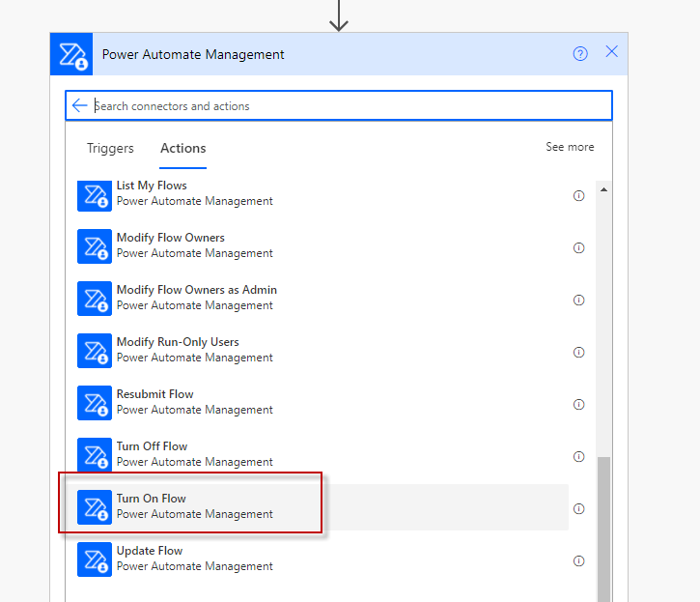Click the Modify Run-Only Users connector icon
This screenshot has height=602, width=700.
[x=95, y=351]
